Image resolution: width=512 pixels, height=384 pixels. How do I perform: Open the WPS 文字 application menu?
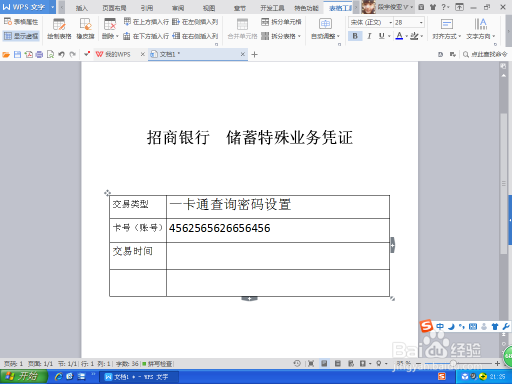[x=28, y=7]
